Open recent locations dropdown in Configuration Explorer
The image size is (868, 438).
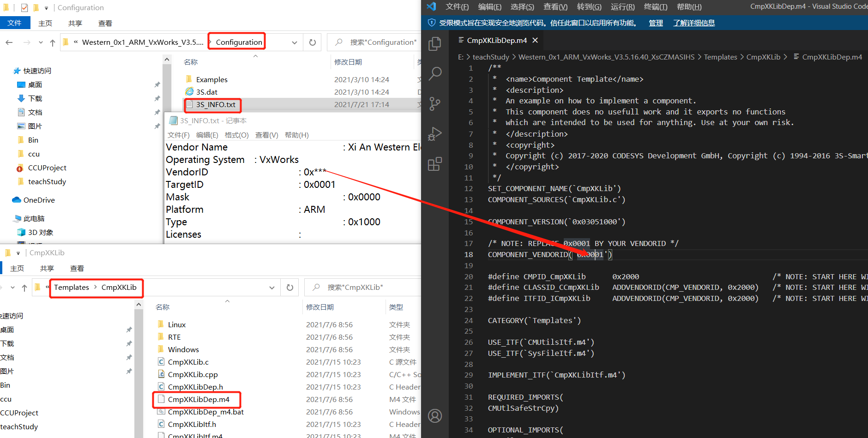point(41,42)
